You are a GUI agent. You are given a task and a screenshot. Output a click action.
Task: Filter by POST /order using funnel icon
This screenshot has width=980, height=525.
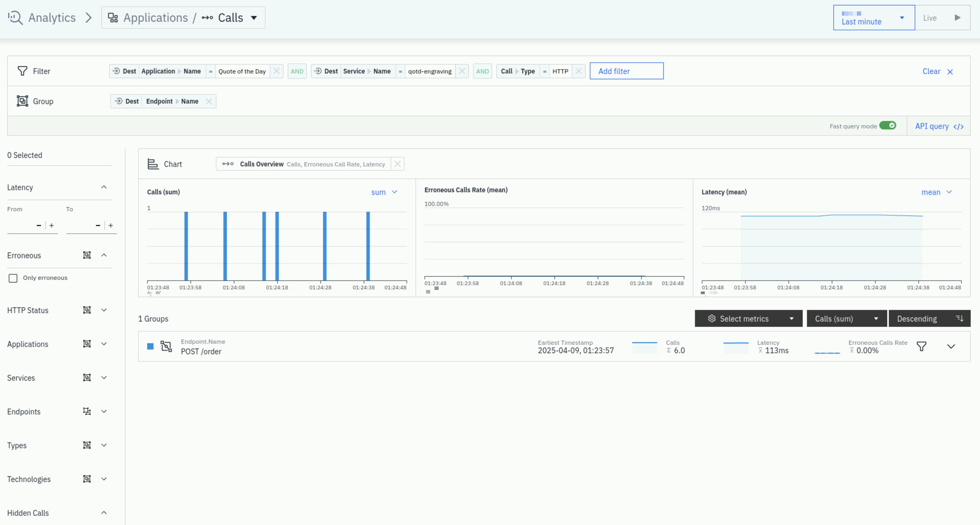[x=921, y=346]
